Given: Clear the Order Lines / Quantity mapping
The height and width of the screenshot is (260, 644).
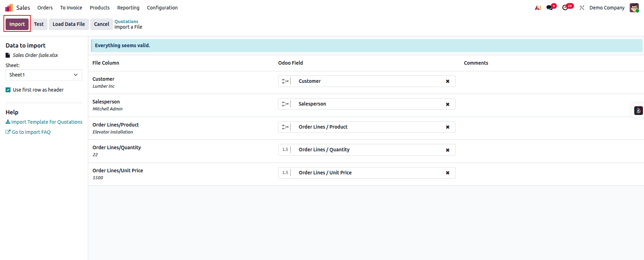Looking at the screenshot, I should tap(448, 150).
